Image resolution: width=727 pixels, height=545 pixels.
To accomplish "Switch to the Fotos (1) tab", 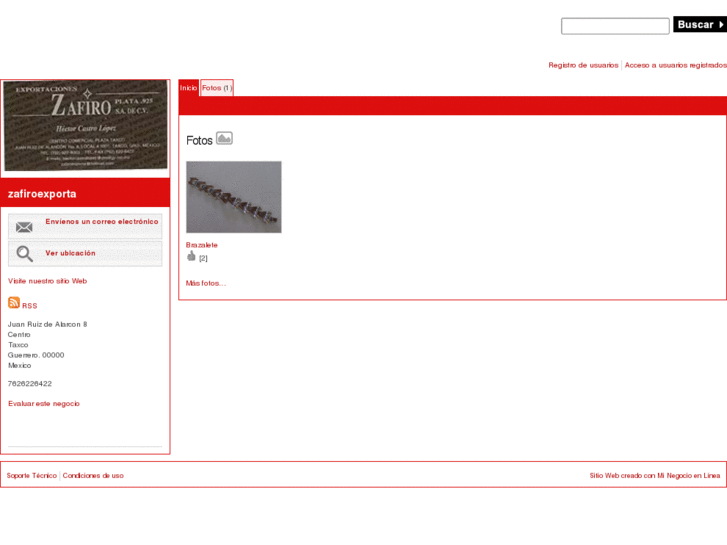I will [x=217, y=88].
